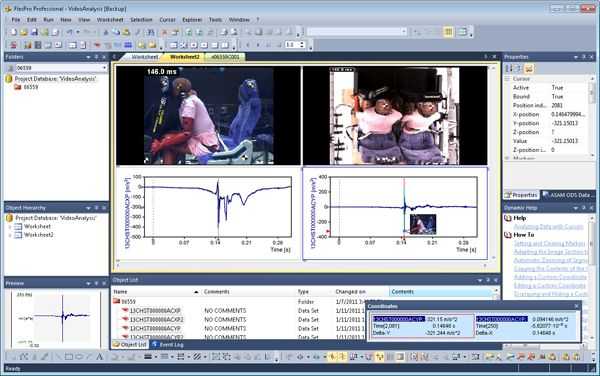
Task: Open the Dynamic Help panel options arrow
Action: coord(576,208)
